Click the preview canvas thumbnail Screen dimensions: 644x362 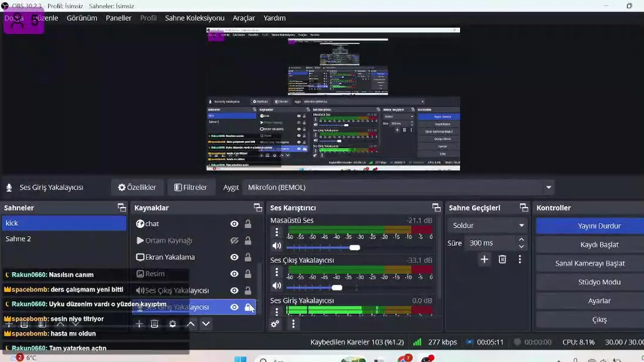pos(333,99)
